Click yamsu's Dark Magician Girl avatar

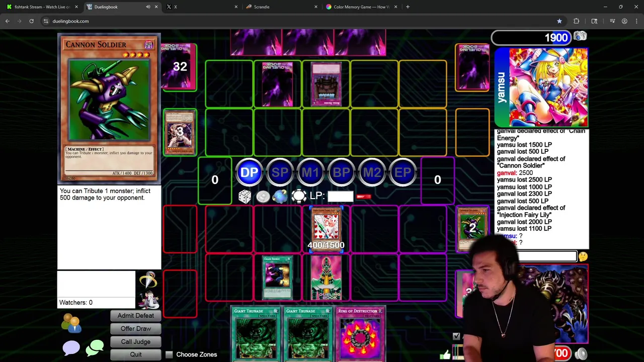click(x=548, y=87)
